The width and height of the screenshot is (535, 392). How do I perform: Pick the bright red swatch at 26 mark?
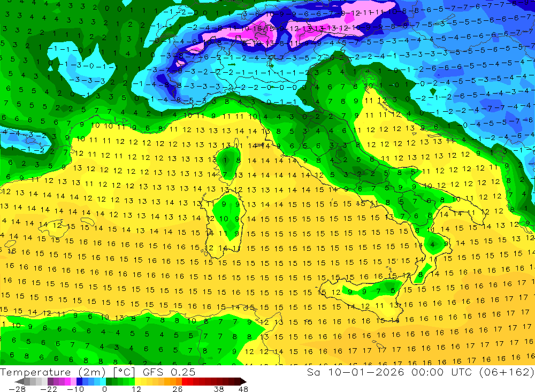(x=185, y=381)
